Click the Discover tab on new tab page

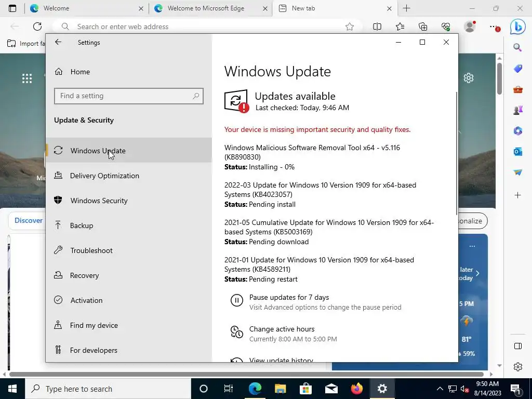(29, 220)
